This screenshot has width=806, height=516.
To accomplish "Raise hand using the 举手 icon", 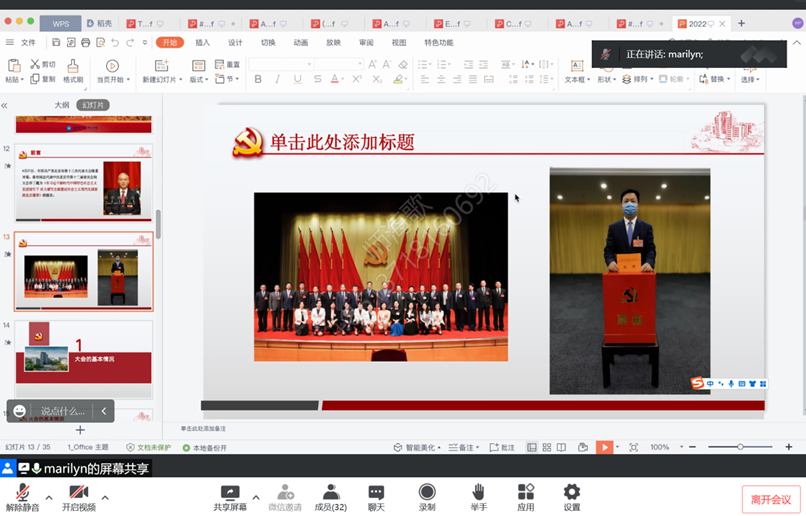I will point(479,492).
